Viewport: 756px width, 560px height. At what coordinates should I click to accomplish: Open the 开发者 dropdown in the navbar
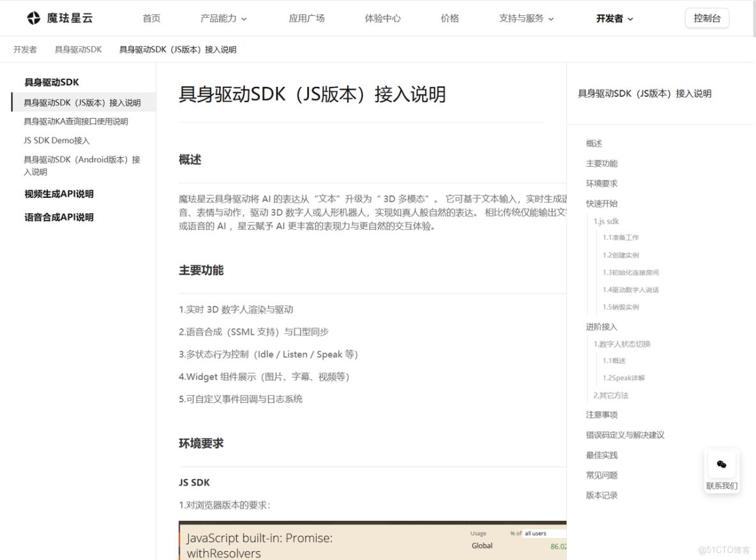point(614,18)
